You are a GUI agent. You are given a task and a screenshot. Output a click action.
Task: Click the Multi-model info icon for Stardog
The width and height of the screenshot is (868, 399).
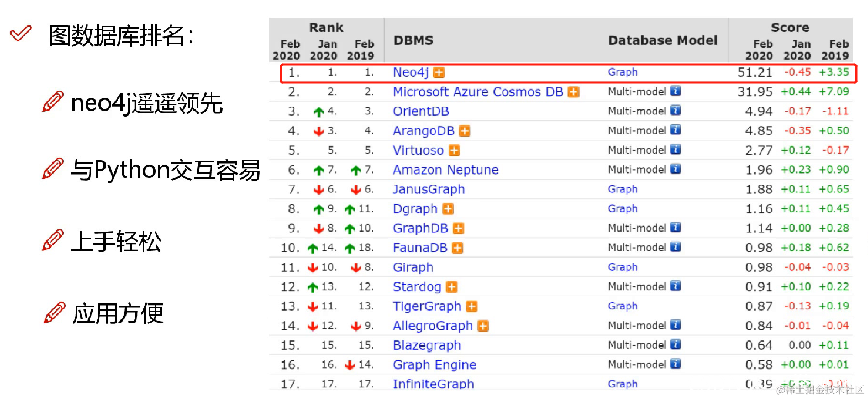tap(676, 286)
